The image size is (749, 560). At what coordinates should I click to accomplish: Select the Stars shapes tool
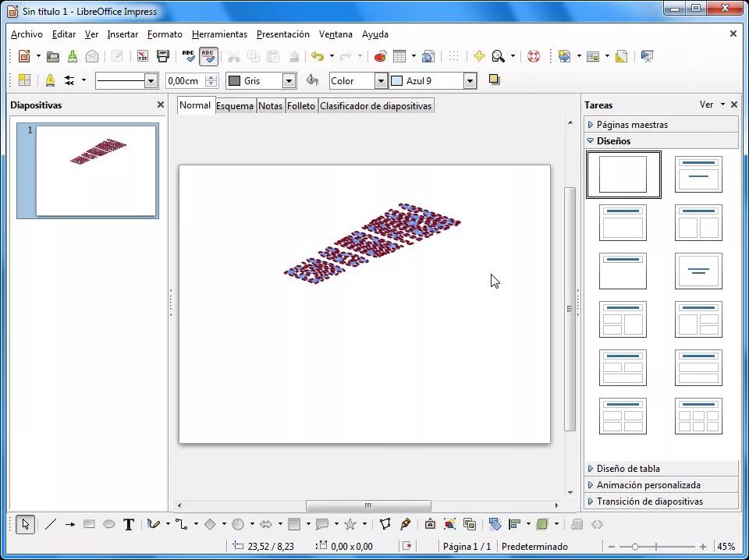tap(350, 524)
